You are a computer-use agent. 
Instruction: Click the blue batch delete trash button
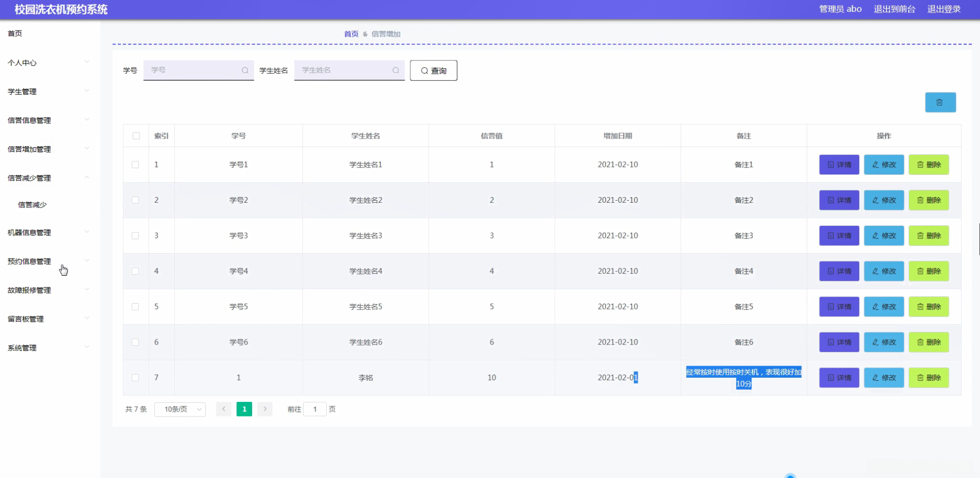pyautogui.click(x=940, y=102)
